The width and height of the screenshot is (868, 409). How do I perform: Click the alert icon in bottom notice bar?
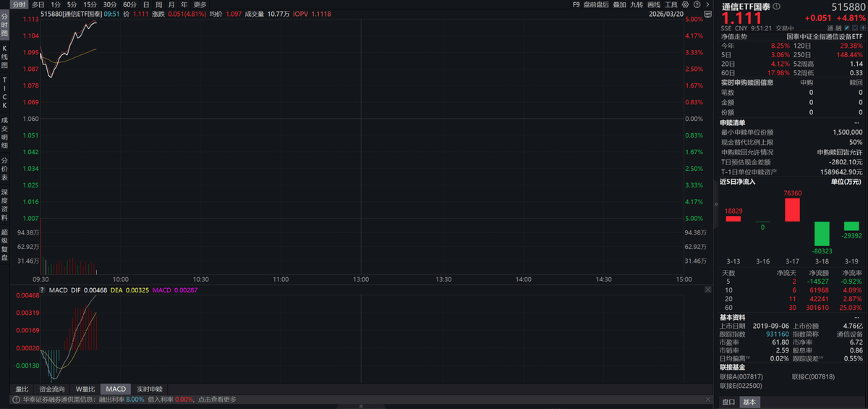coord(15,400)
